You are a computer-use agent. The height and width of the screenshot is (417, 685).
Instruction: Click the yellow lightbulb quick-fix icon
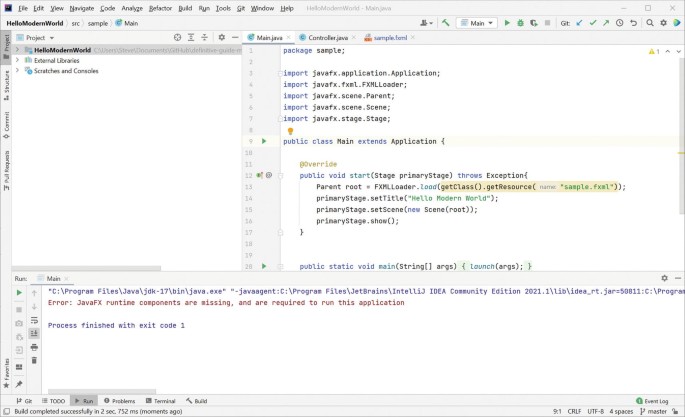point(290,131)
